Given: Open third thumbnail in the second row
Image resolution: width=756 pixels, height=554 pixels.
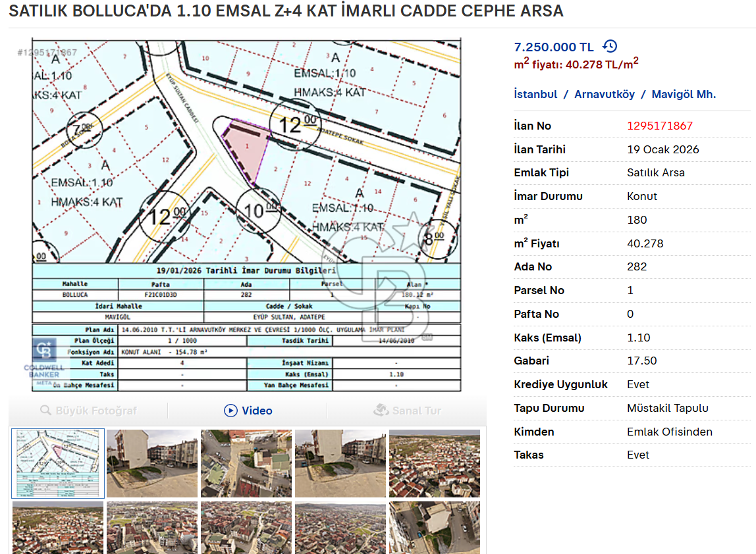Looking at the screenshot, I should point(246,528).
